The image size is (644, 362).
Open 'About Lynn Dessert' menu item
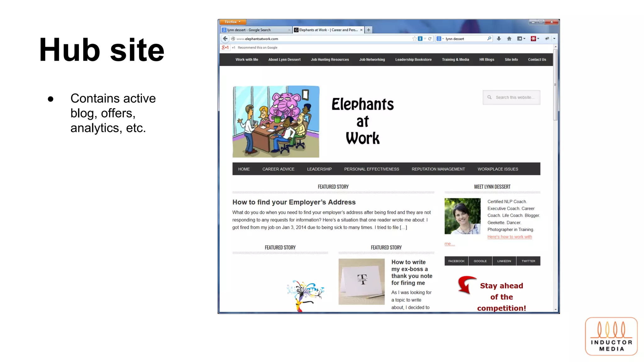click(x=284, y=60)
